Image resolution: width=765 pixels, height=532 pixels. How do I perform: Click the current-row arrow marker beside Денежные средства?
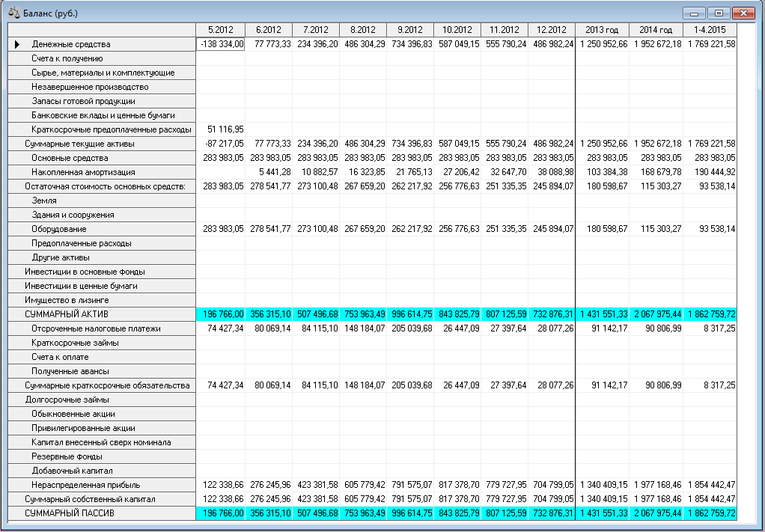[x=17, y=44]
